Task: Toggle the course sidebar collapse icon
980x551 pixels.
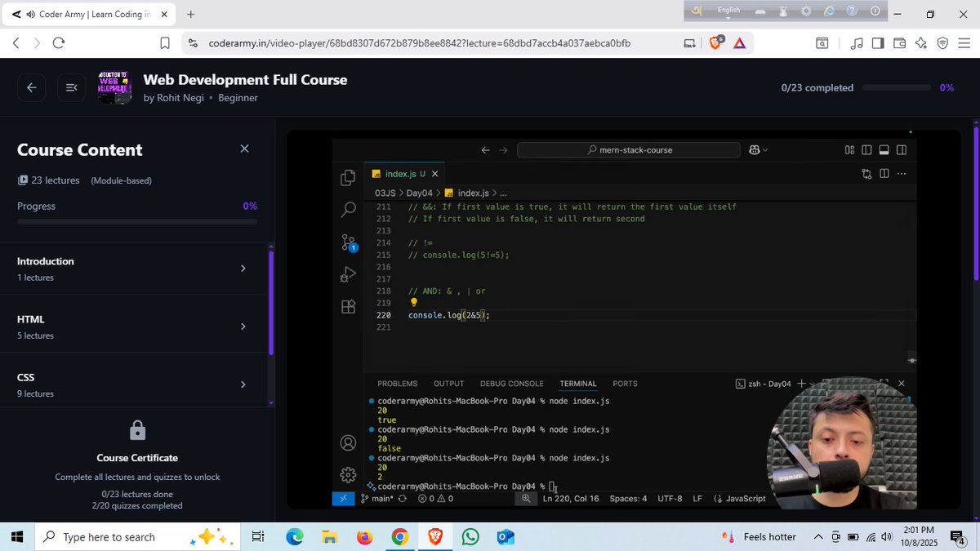Action: [71, 87]
